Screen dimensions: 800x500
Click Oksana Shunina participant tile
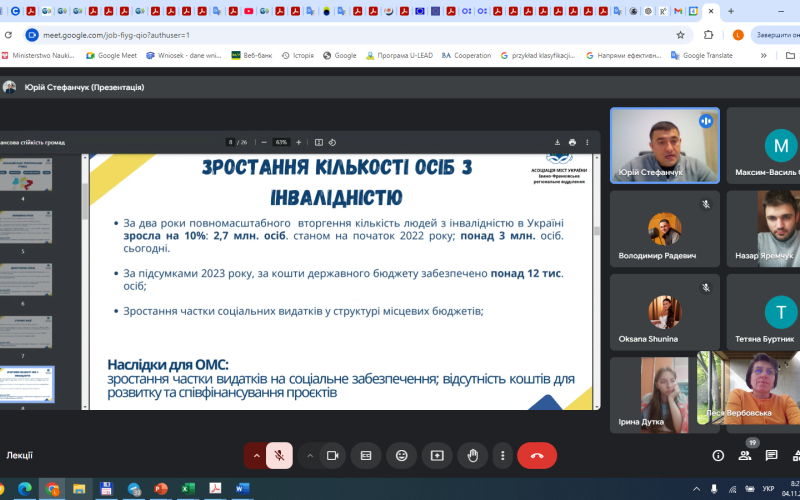665,312
